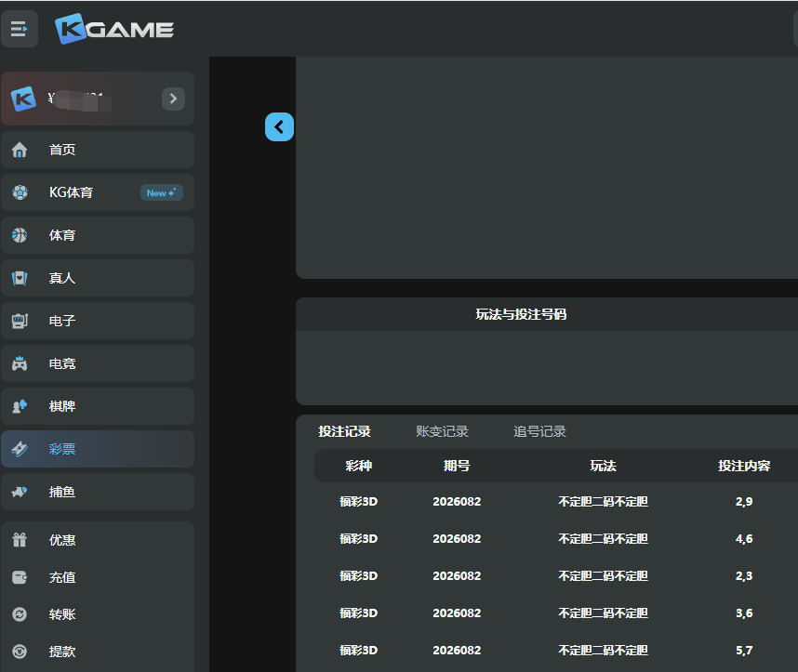Open the 捕鱼 fishing icon

tap(20, 492)
